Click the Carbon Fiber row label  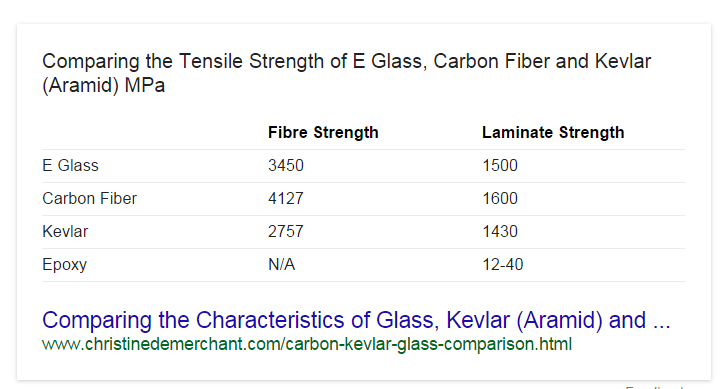point(89,199)
